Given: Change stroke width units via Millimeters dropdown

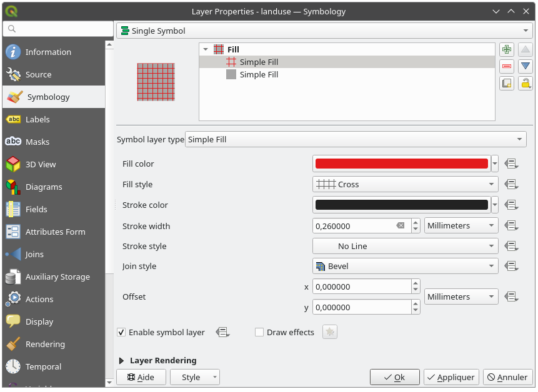Looking at the screenshot, I should 461,225.
